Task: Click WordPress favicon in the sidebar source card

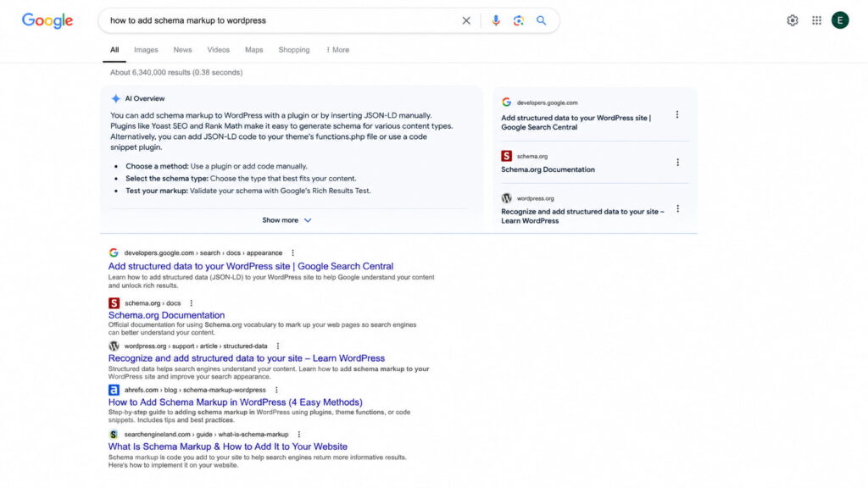Action: [507, 198]
